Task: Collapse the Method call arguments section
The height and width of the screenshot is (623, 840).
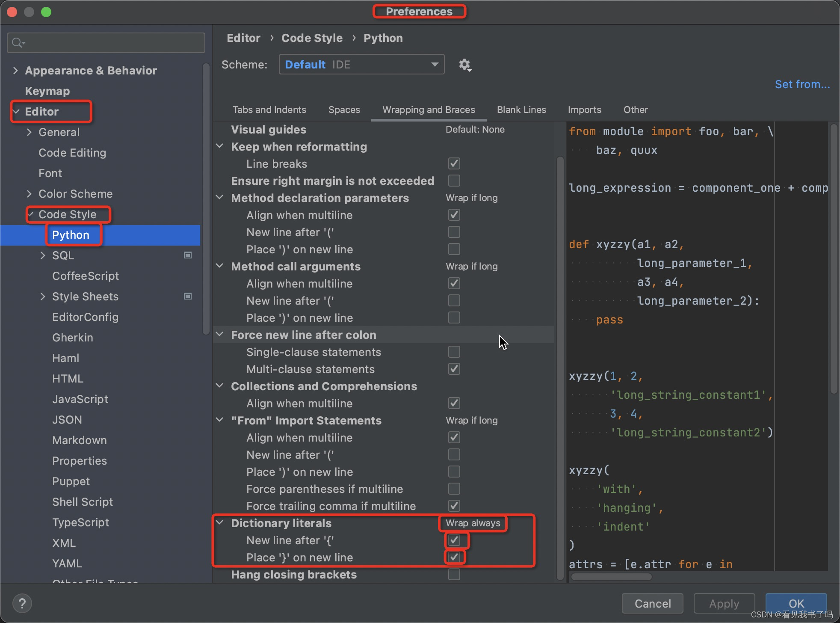Action: tap(220, 266)
